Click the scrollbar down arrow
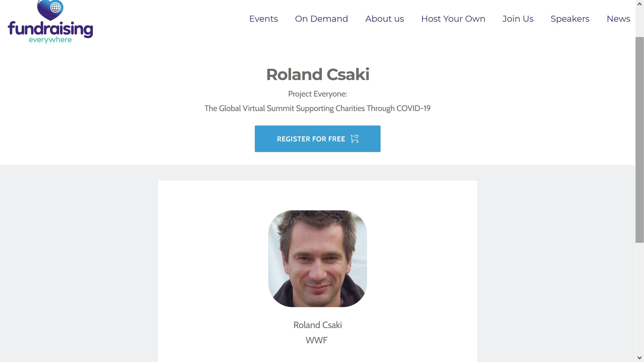 tap(640, 358)
